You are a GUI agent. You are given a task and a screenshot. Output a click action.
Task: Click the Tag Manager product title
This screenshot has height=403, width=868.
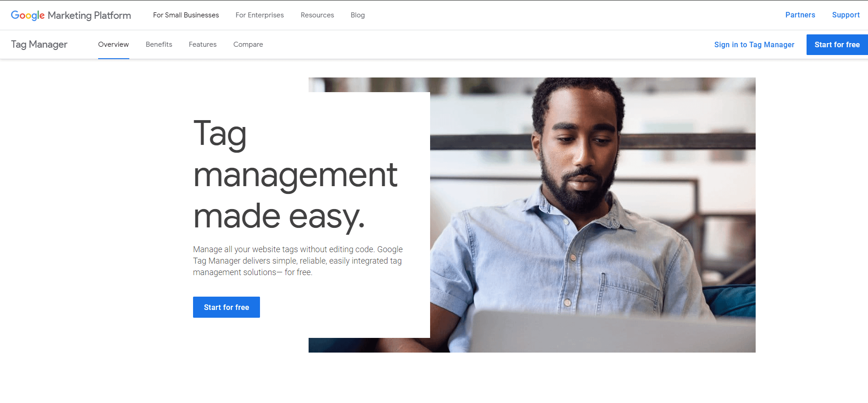(39, 44)
